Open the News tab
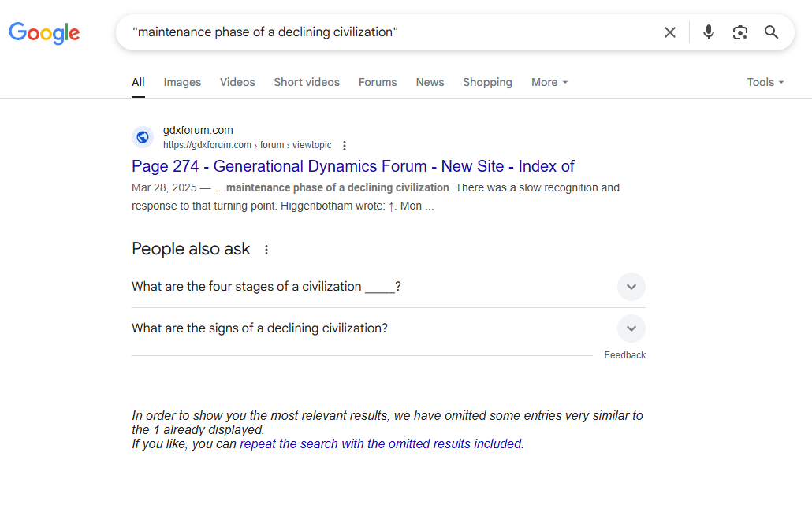Screen dimensions: 812x527 coord(430,82)
